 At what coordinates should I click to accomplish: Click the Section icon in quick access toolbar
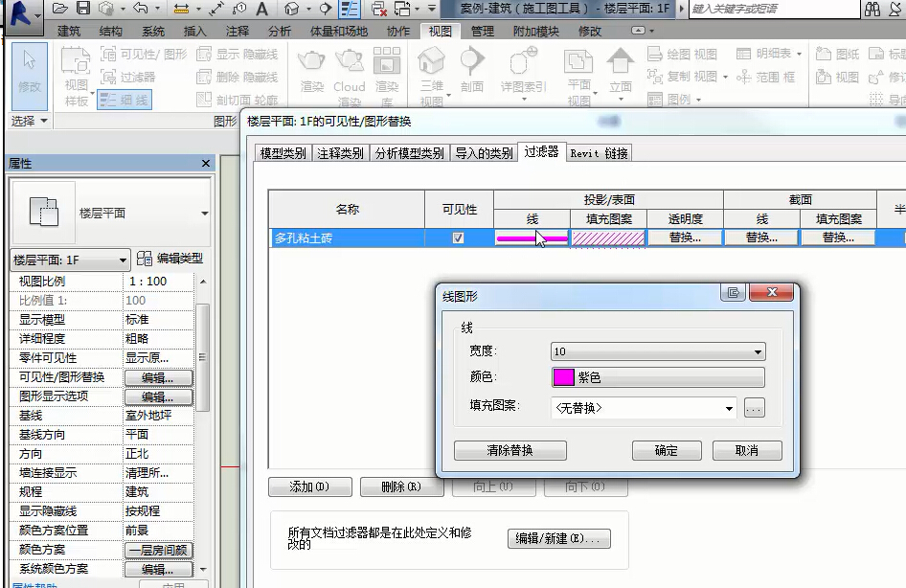pos(326,9)
